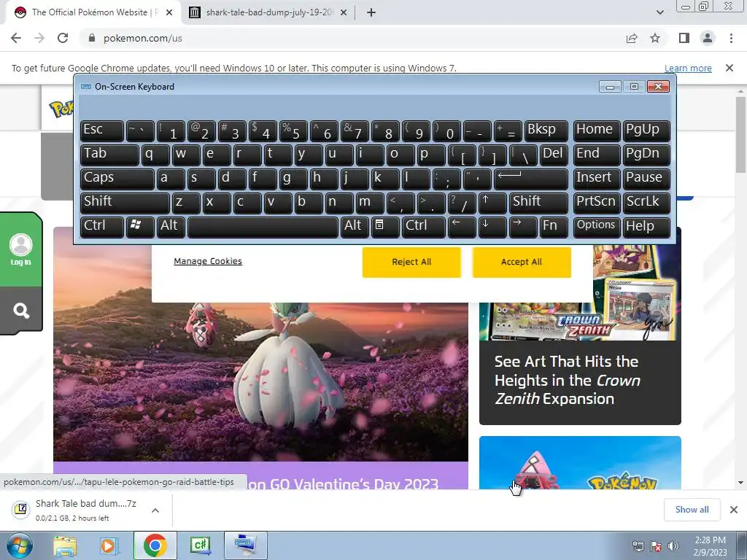
Task: Open the site search magnifier
Action: click(21, 311)
